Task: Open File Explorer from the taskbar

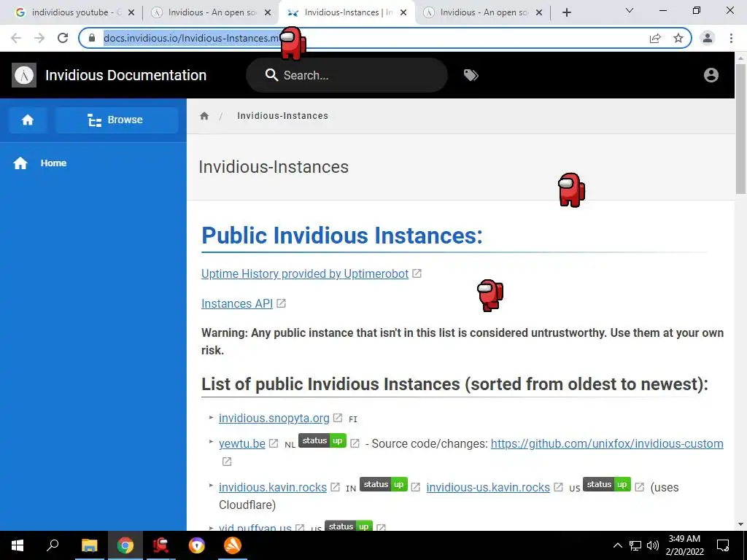Action: (x=89, y=545)
